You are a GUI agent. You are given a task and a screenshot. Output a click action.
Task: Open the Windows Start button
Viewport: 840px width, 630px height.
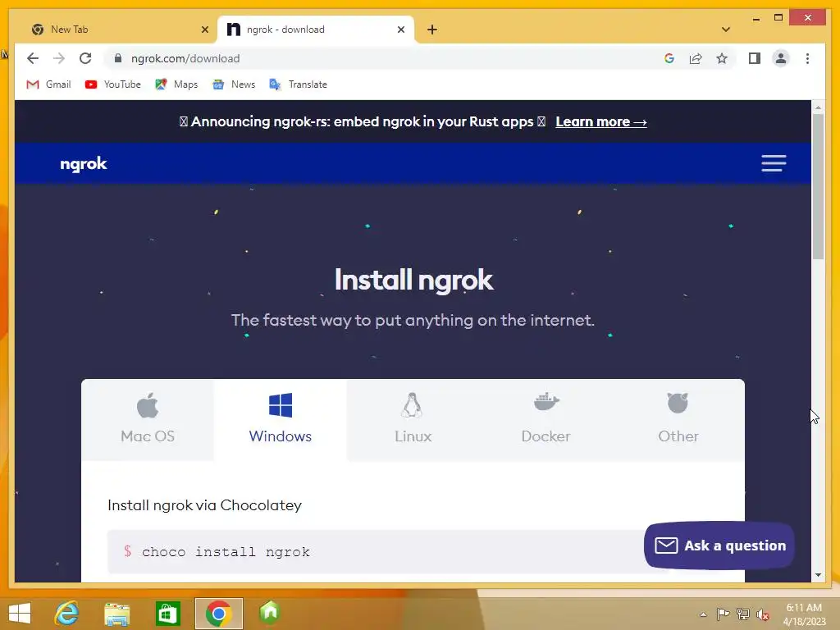20,614
